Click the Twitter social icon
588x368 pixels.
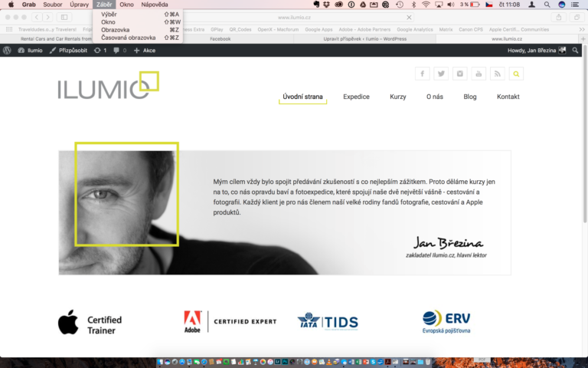(x=441, y=74)
